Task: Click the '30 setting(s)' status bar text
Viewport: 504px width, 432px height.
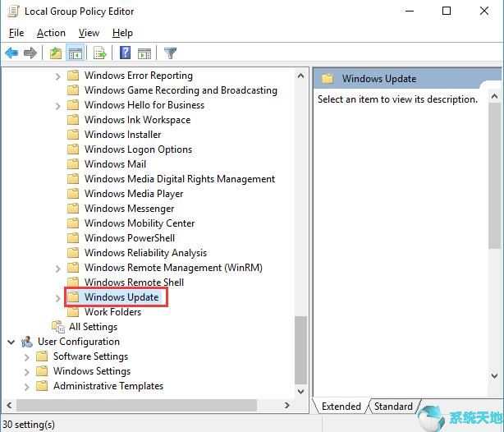Action: click(x=29, y=425)
